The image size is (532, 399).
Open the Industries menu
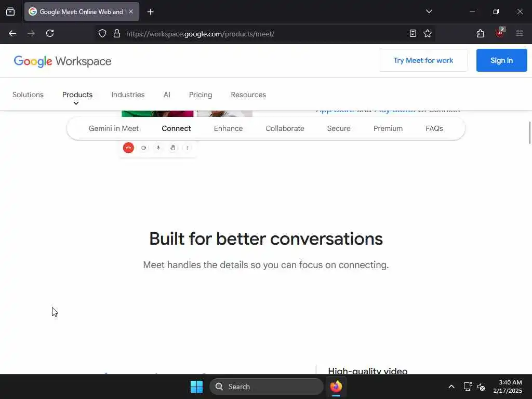[128, 95]
